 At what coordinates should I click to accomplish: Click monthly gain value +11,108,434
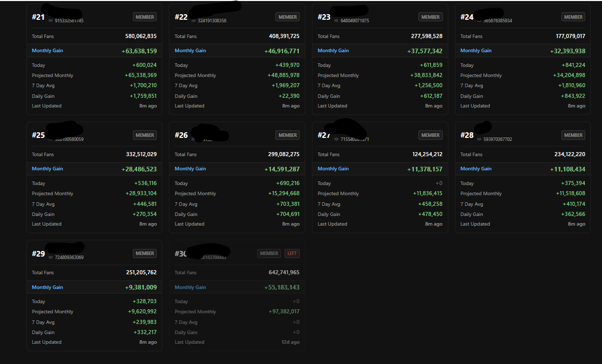(x=568, y=169)
